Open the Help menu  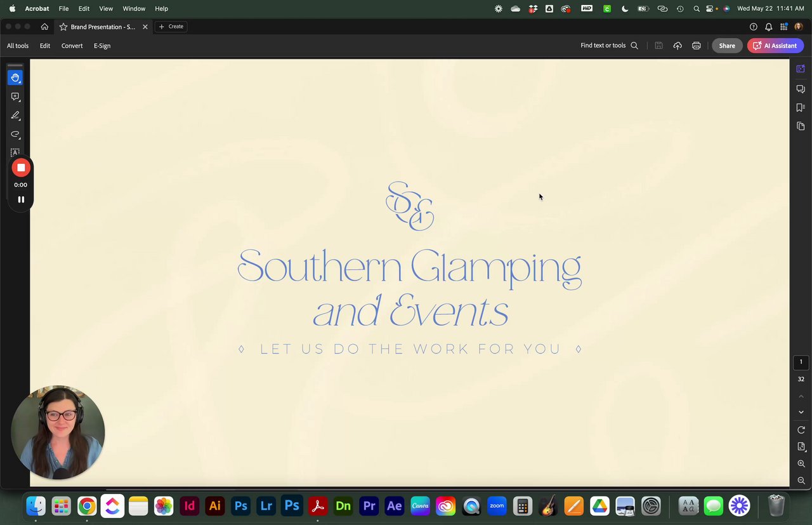coord(161,9)
